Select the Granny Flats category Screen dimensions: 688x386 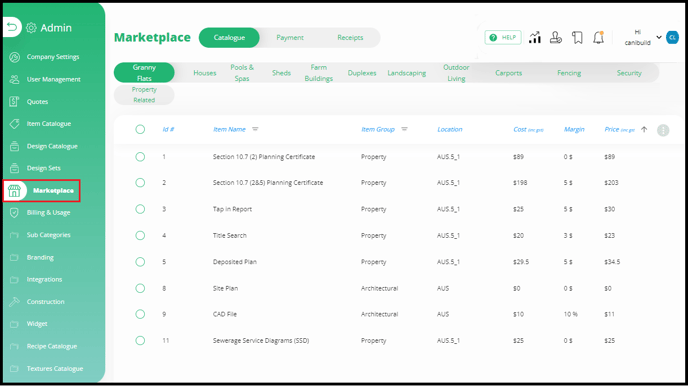144,73
